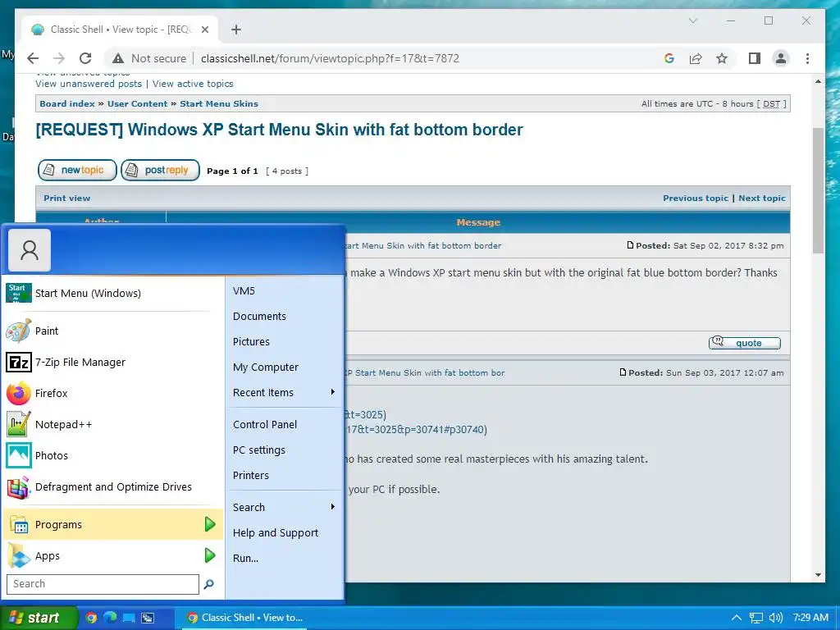Viewport: 840px width, 630px height.
Task: Click the Google icon in address bar
Action: tap(669, 58)
